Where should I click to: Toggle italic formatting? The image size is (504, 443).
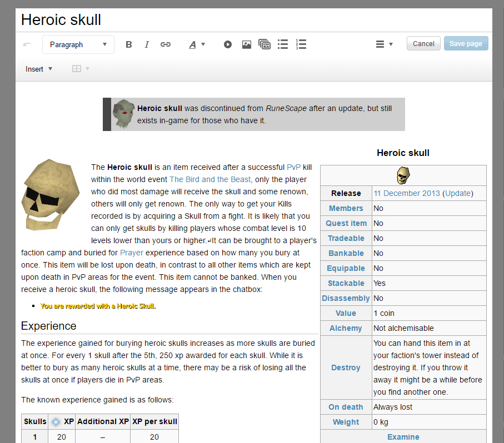(147, 44)
